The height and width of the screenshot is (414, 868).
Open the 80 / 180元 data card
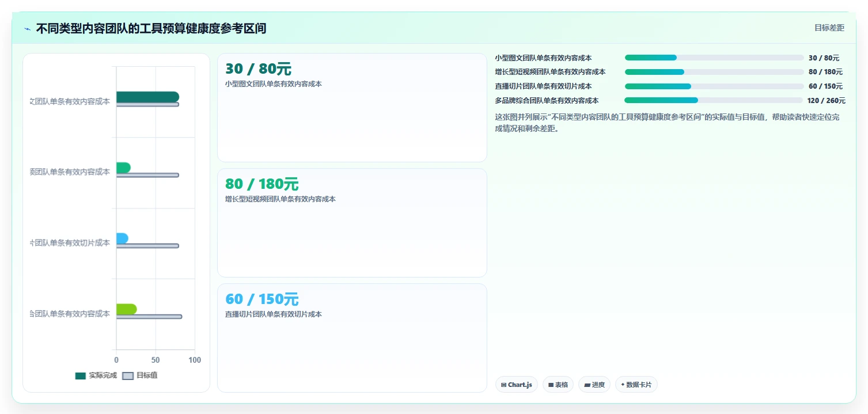pos(352,223)
